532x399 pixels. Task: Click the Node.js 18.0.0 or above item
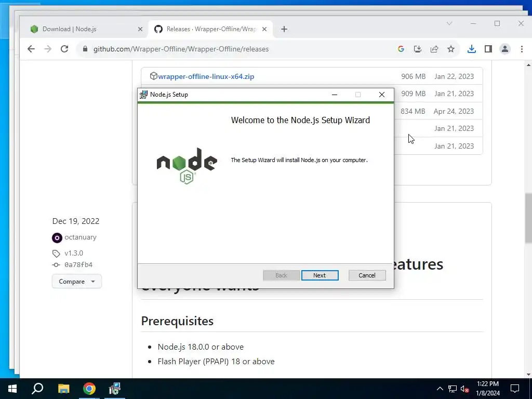[201, 347]
